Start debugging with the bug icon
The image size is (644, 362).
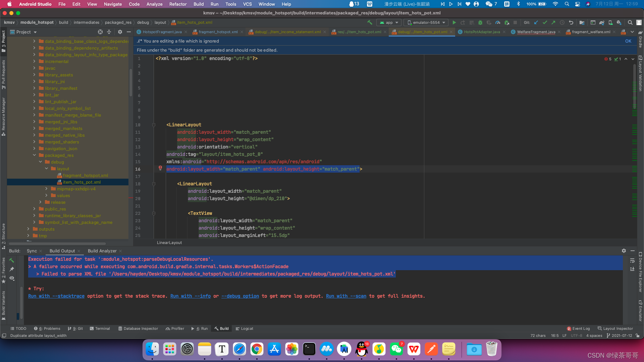click(480, 22)
